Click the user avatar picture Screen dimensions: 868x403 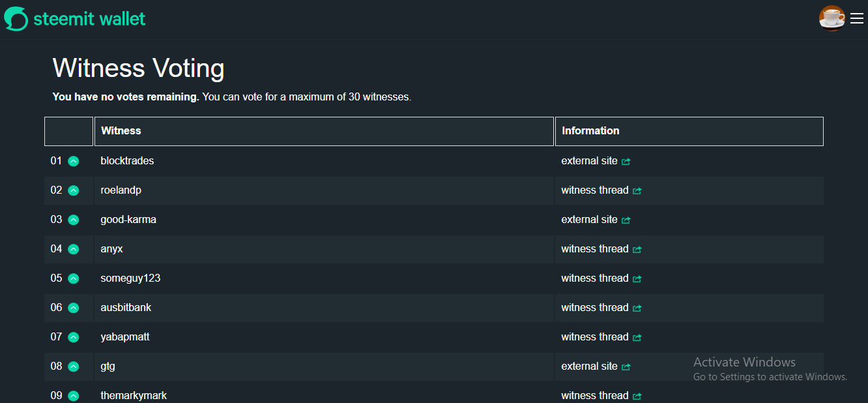tap(832, 18)
